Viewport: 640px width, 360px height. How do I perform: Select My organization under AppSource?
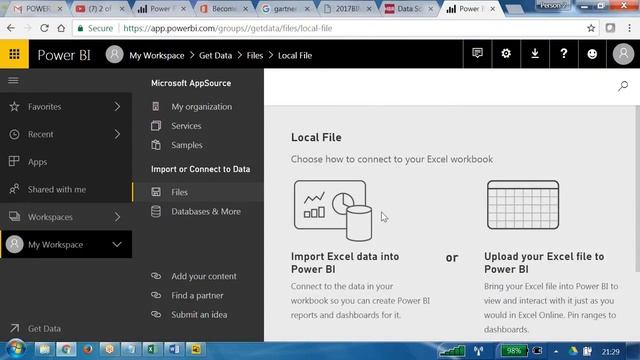coord(201,107)
